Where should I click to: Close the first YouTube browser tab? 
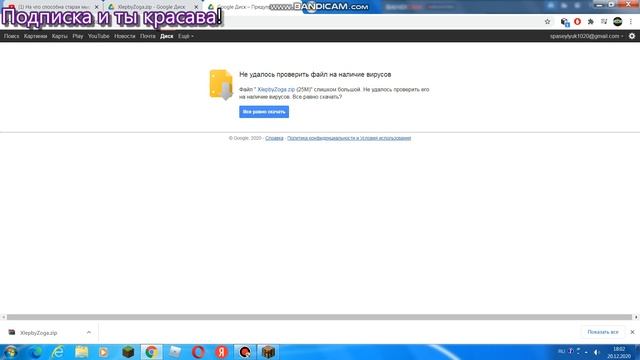(x=96, y=7)
